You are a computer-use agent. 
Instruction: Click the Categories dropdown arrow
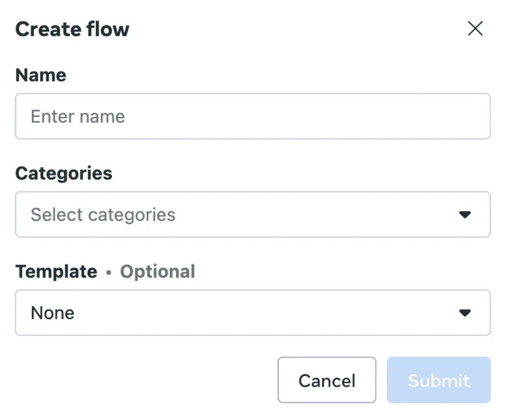(465, 215)
